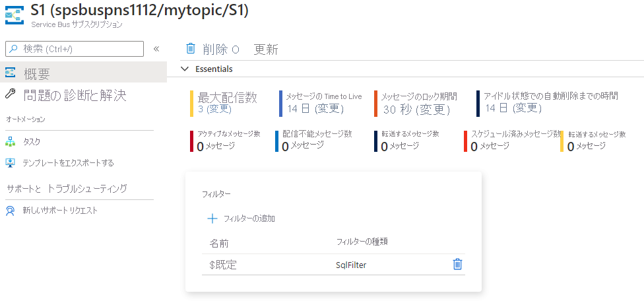Click the テンプレートをエクスポートする export icon
Viewport: 644px width, 303px height.
pyautogui.click(x=10, y=163)
